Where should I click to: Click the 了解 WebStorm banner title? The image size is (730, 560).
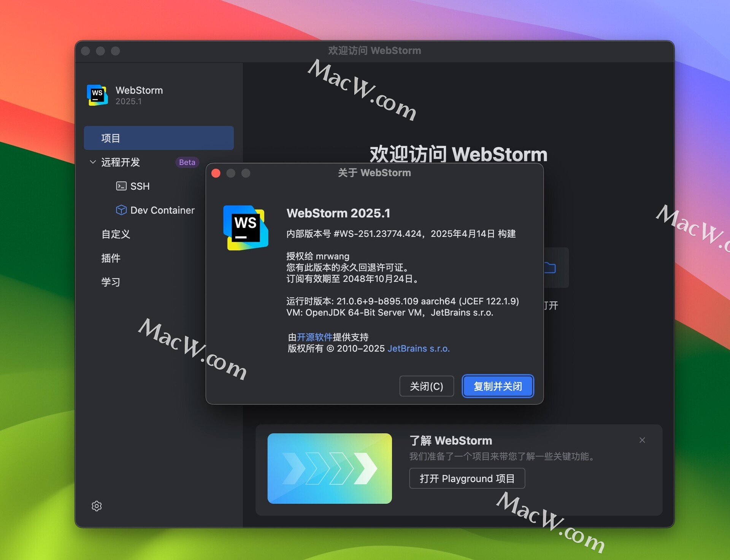point(451,440)
